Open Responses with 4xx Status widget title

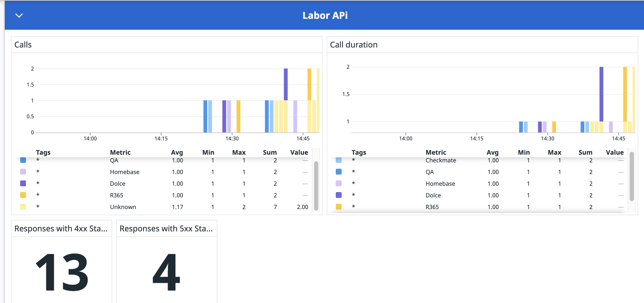61,228
